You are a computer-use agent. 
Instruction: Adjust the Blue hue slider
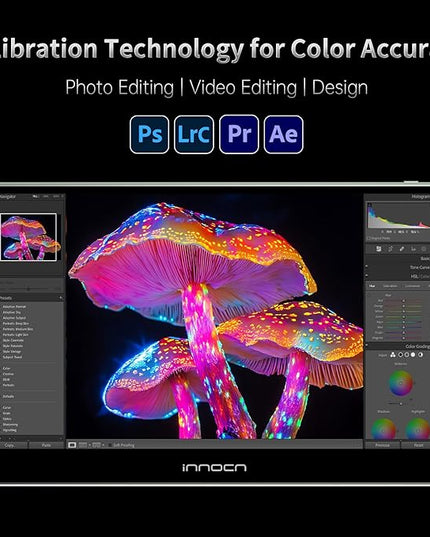(404, 327)
